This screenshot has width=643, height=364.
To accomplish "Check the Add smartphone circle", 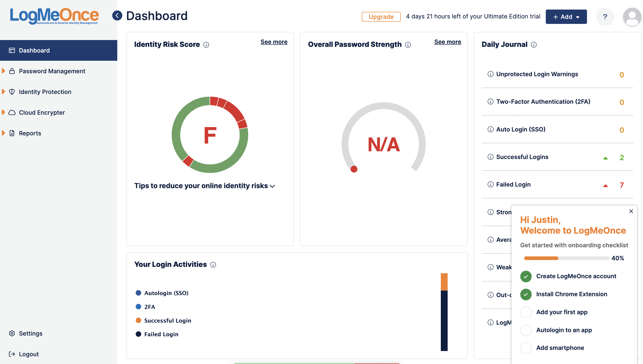I will click(526, 348).
